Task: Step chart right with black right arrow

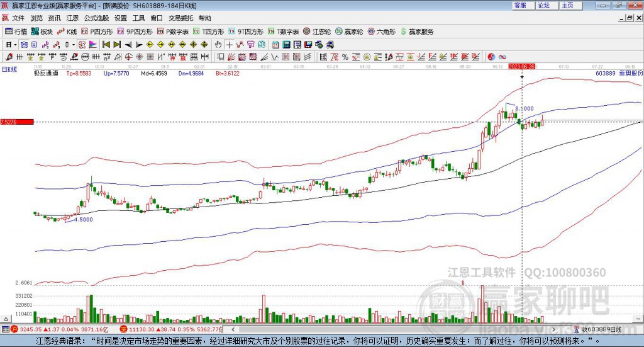Action: point(139,45)
